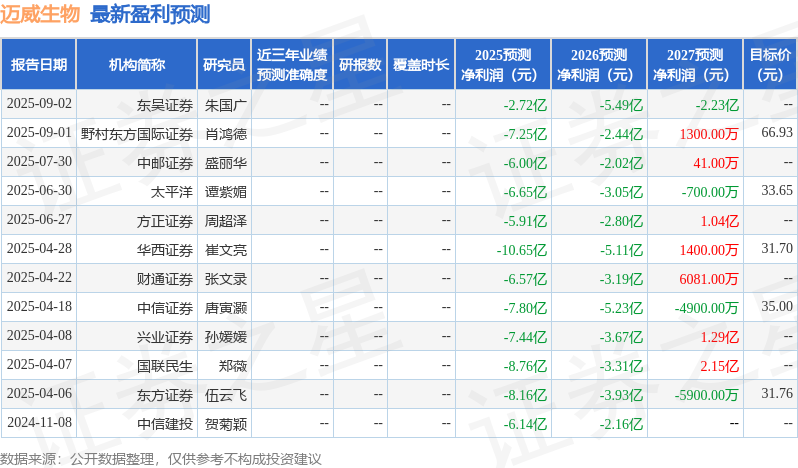The image size is (798, 468).
Task: Click the target price 66.93
Action: click(777, 133)
